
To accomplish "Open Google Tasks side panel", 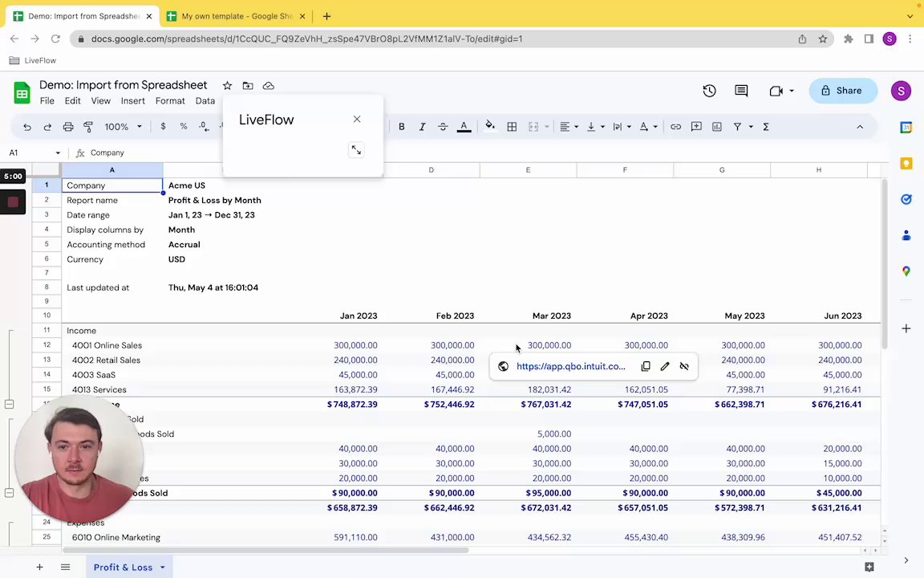I will (906, 199).
